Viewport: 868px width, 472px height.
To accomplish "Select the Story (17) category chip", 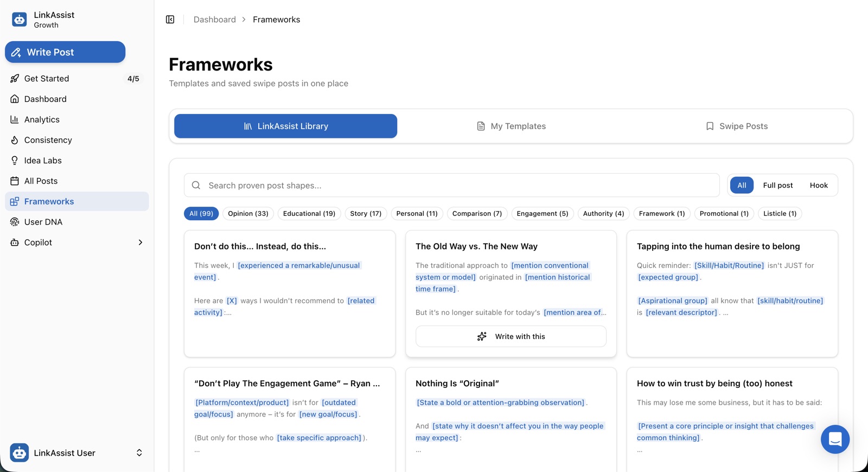I will (x=366, y=214).
